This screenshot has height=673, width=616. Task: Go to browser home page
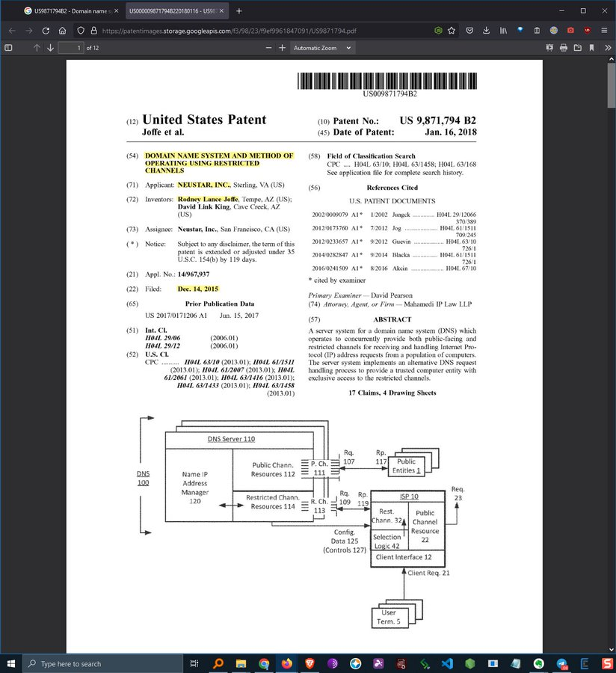coord(63,31)
